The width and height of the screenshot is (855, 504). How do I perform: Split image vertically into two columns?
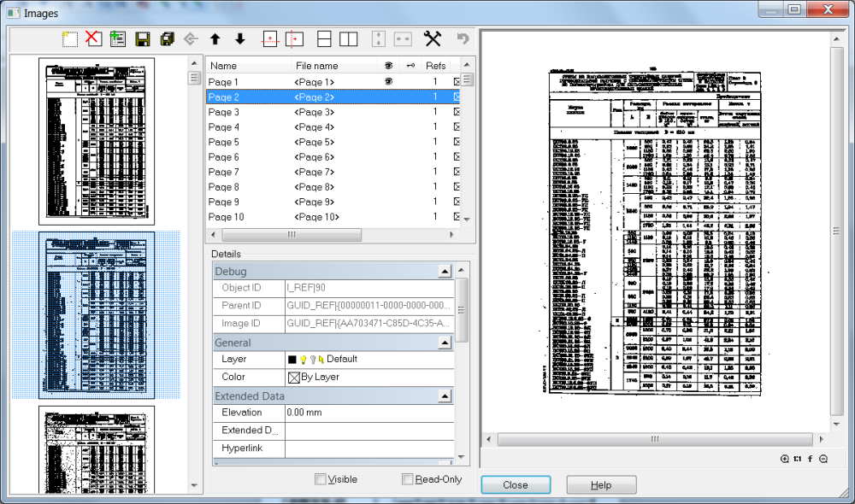tap(349, 38)
